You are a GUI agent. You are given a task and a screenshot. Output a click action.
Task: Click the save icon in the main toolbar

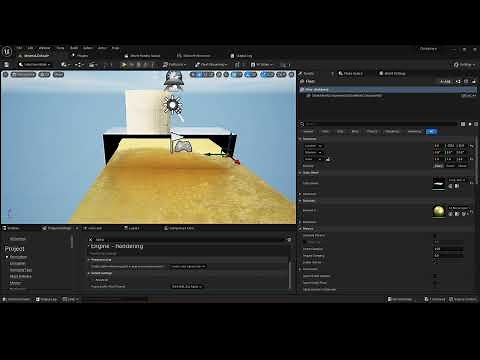click(6, 65)
